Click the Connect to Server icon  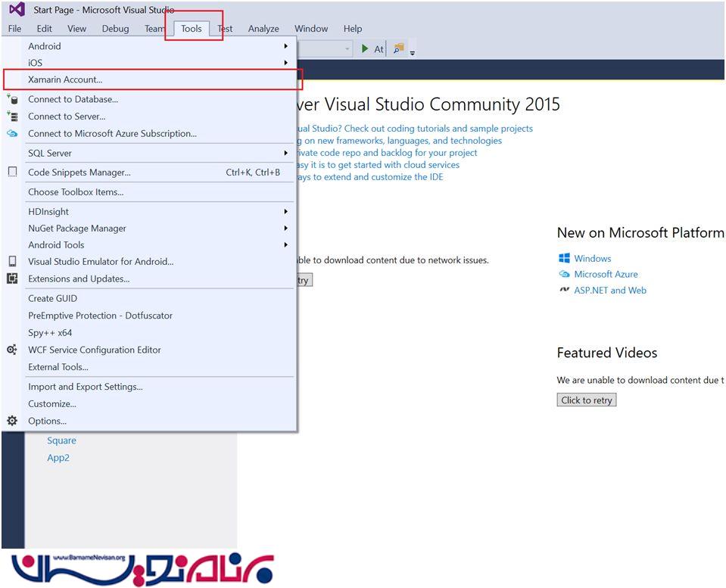pyautogui.click(x=12, y=117)
